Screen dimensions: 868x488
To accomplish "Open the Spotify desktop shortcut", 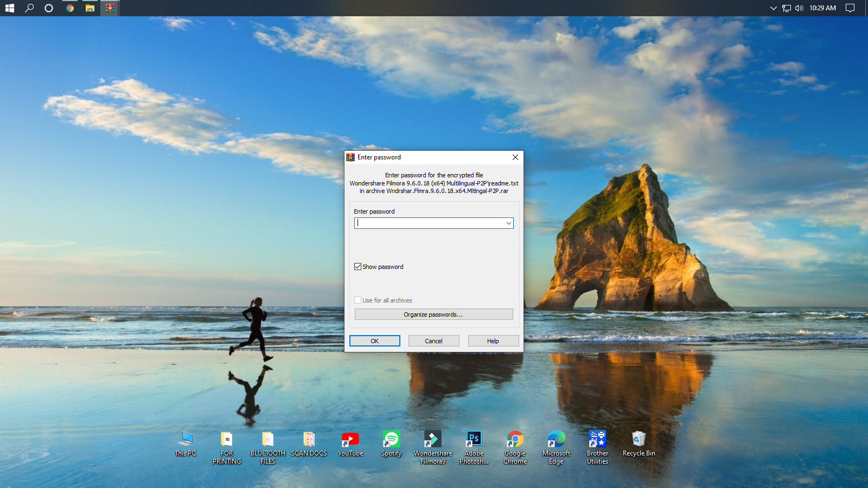I will [x=391, y=440].
